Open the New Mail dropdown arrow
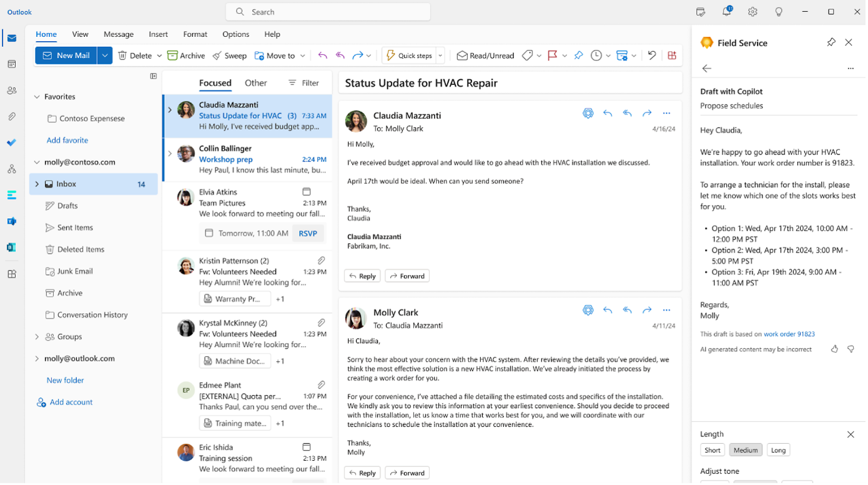Image resolution: width=868 pixels, height=485 pixels. point(105,56)
